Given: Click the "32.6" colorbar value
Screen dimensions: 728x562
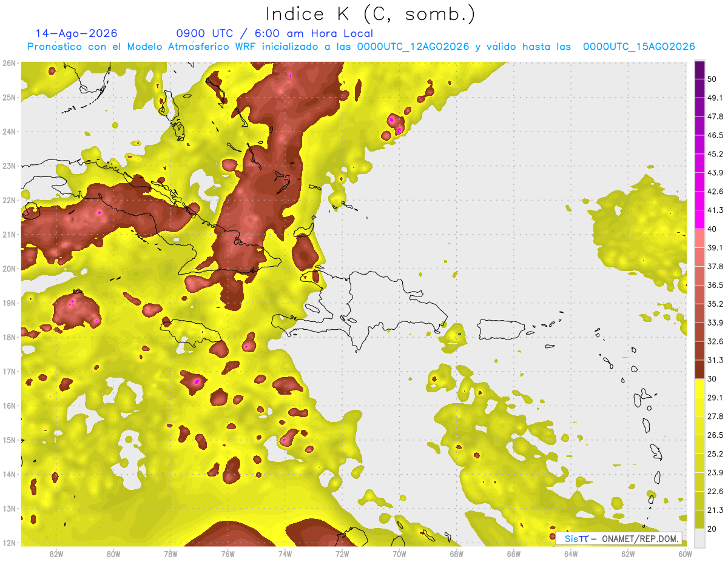Looking at the screenshot, I should [x=715, y=341].
